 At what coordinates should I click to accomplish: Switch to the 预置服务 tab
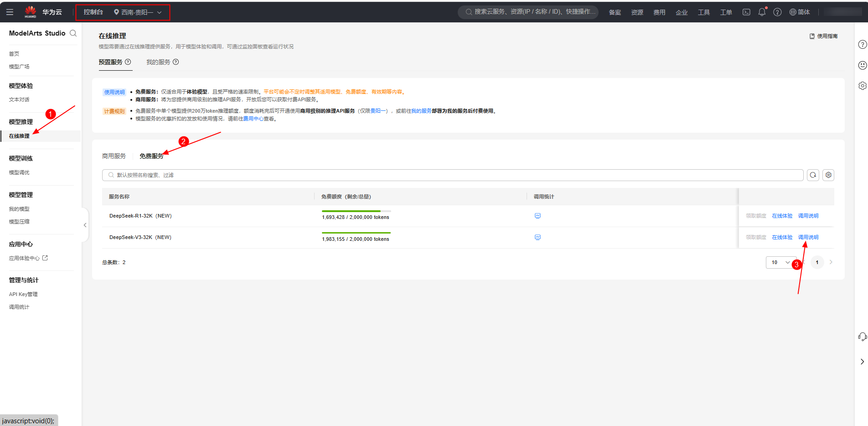pos(111,62)
